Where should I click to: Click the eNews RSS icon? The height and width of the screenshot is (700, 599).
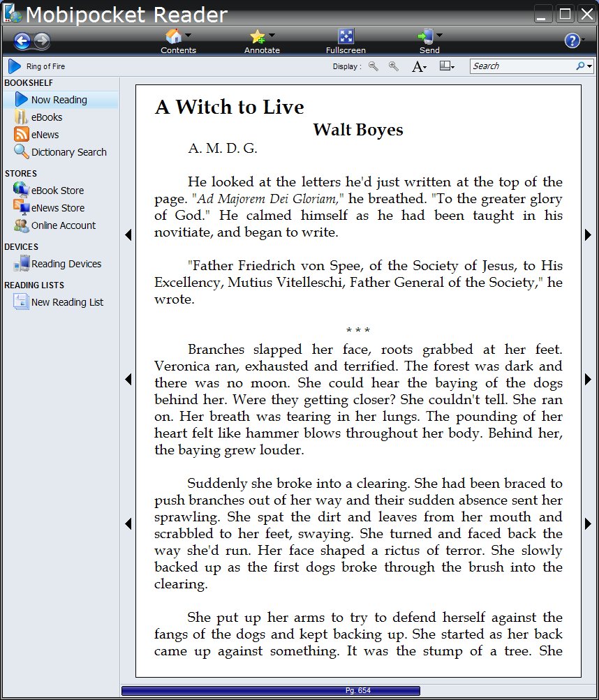pos(21,135)
